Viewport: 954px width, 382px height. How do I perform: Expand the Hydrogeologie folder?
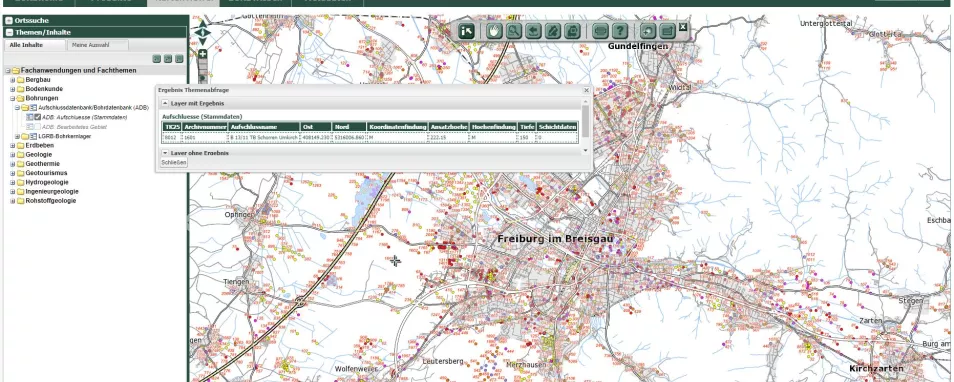tap(13, 182)
